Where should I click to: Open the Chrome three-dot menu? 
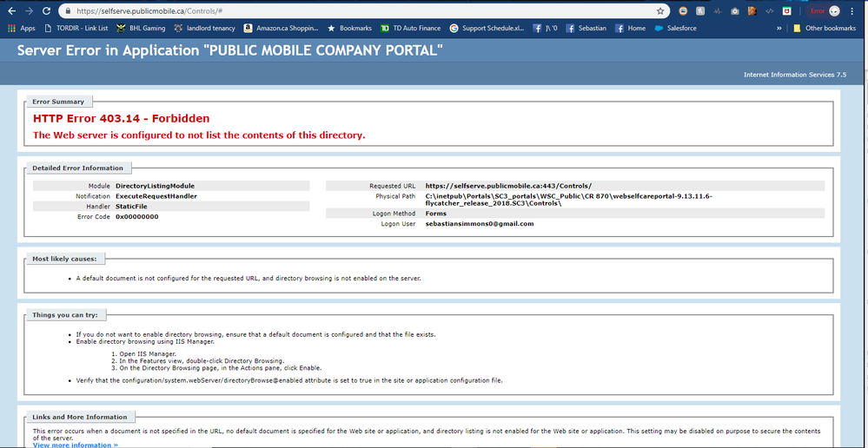click(x=852, y=11)
